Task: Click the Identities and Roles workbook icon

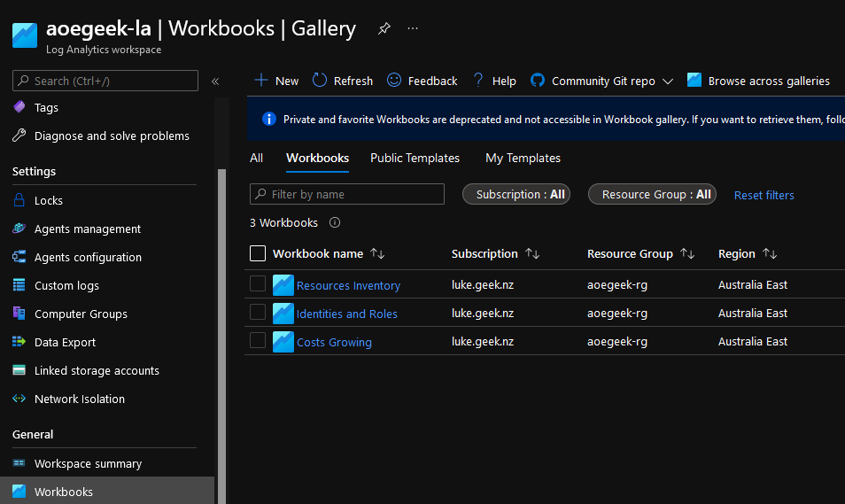Action: pos(283,314)
